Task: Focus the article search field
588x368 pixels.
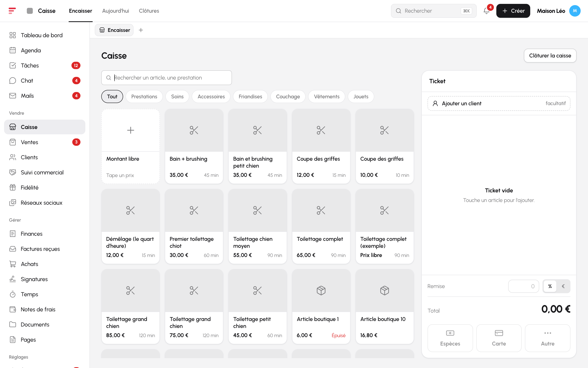Action: tap(166, 78)
